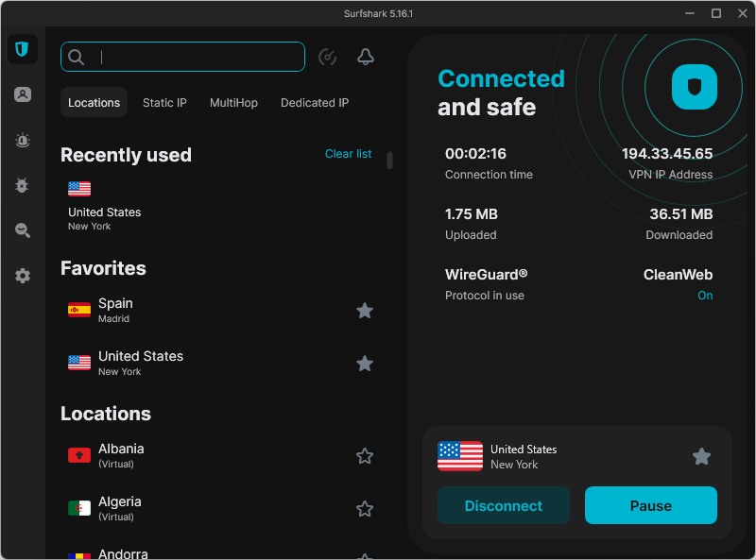Open the Dedicated IP tab

click(315, 103)
